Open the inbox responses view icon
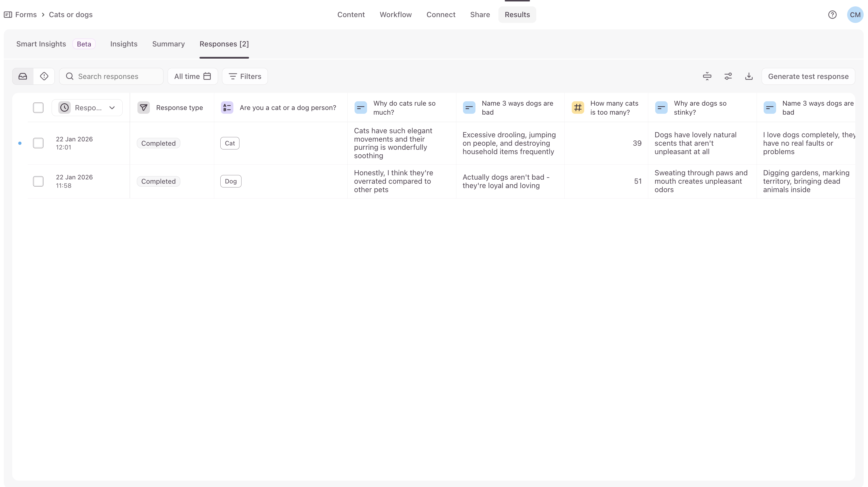Image resolution: width=868 pixels, height=487 pixels. click(23, 76)
